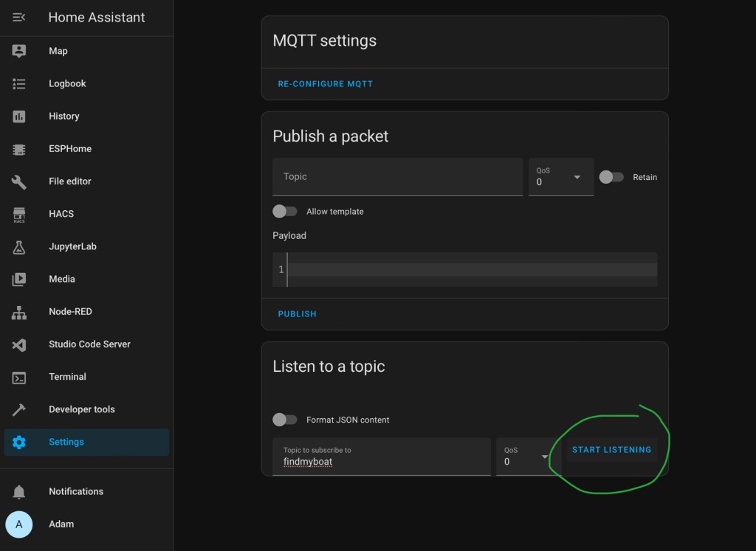Toggle Allow template on
The width and height of the screenshot is (756, 551).
(285, 211)
